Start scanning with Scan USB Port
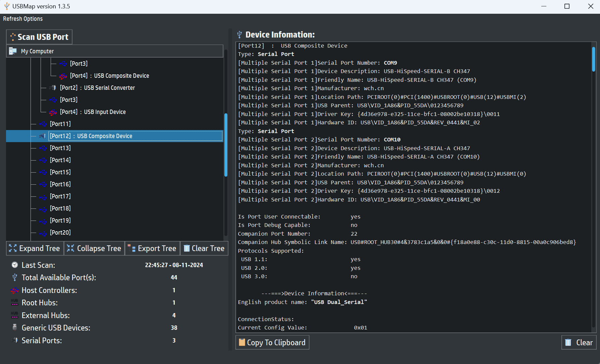Viewport: 600px width, 364px height. (39, 37)
